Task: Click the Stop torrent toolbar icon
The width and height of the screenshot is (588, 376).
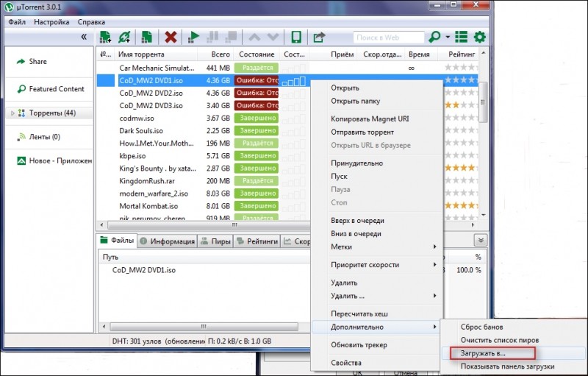Action: pos(231,37)
